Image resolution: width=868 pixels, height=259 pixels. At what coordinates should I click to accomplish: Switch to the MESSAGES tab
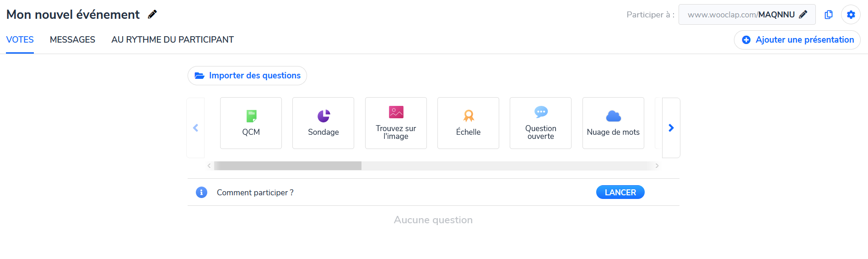click(72, 40)
